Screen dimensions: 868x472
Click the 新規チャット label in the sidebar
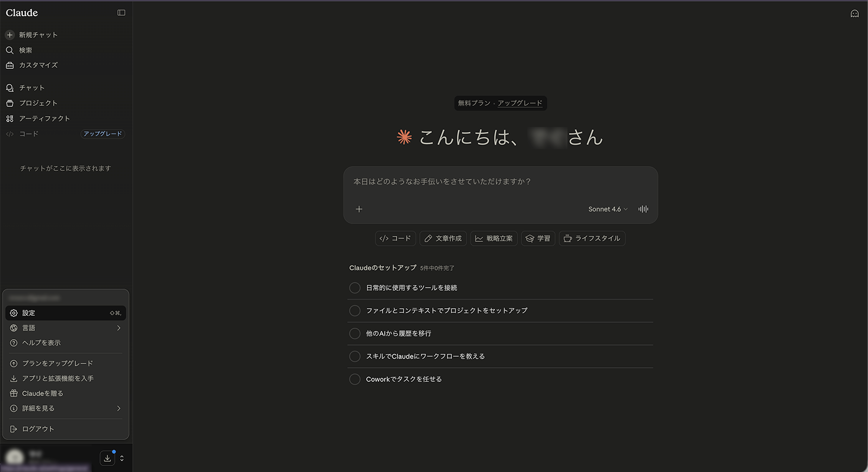click(39, 35)
